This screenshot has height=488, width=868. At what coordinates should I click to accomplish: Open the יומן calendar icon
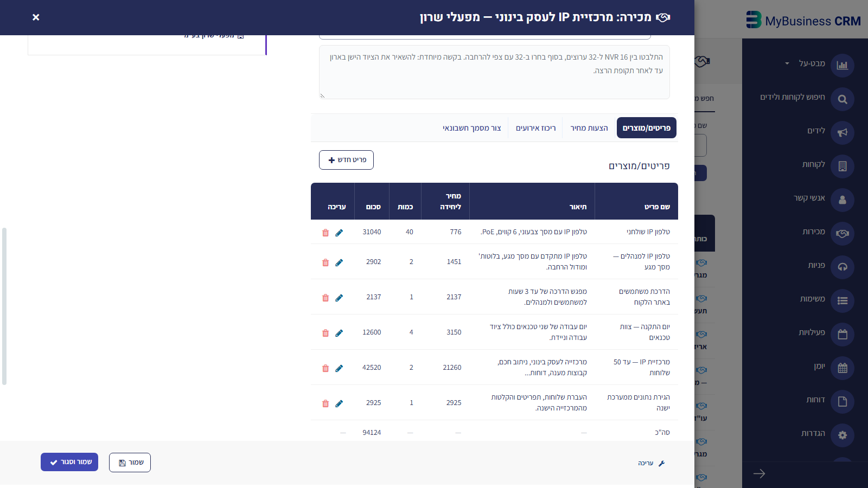(x=843, y=368)
